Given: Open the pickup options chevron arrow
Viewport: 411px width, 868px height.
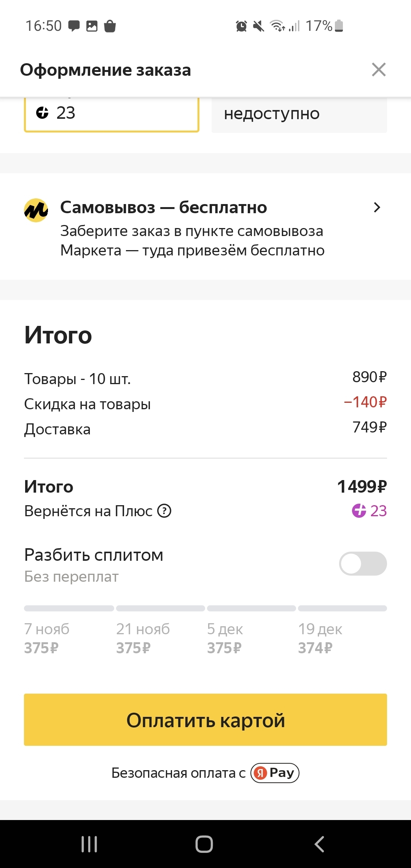Looking at the screenshot, I should tap(377, 207).
